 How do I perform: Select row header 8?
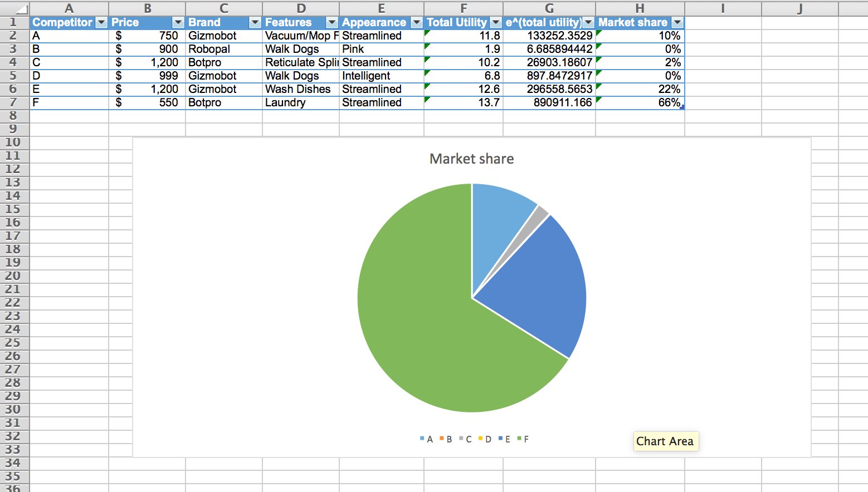13,116
